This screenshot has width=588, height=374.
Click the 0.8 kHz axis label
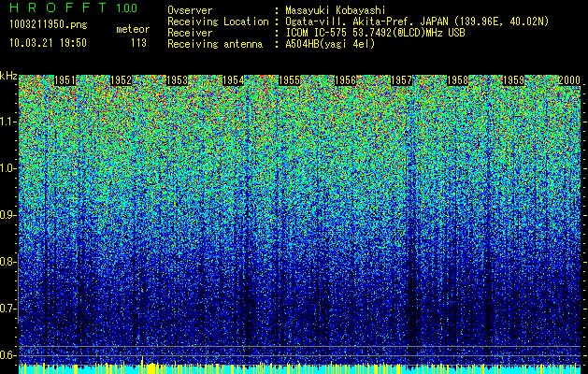(x=7, y=262)
